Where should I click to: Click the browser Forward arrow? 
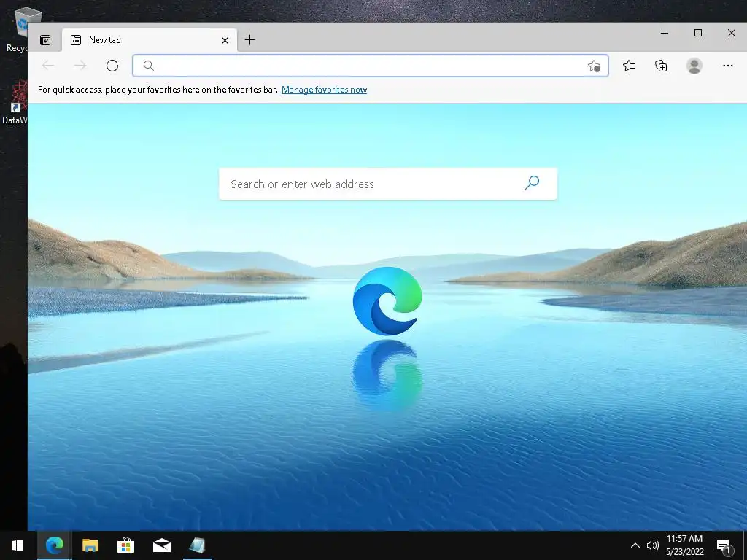(x=80, y=65)
